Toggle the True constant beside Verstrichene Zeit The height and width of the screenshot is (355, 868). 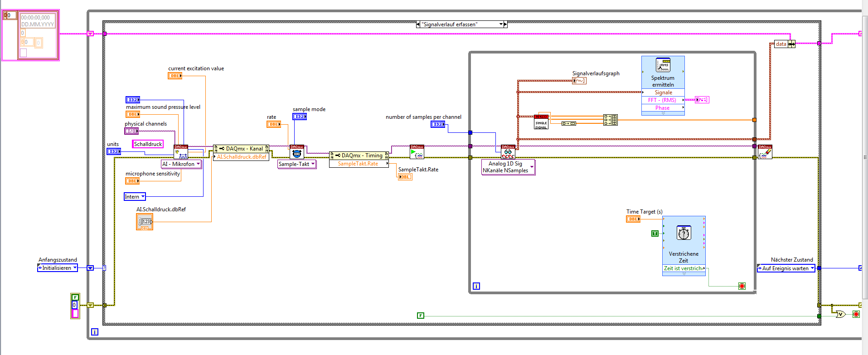pyautogui.click(x=655, y=233)
